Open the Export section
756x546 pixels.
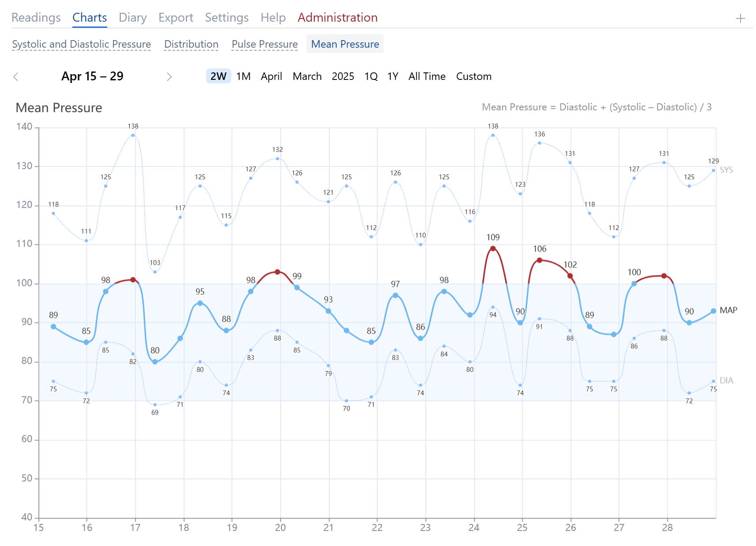176,17
